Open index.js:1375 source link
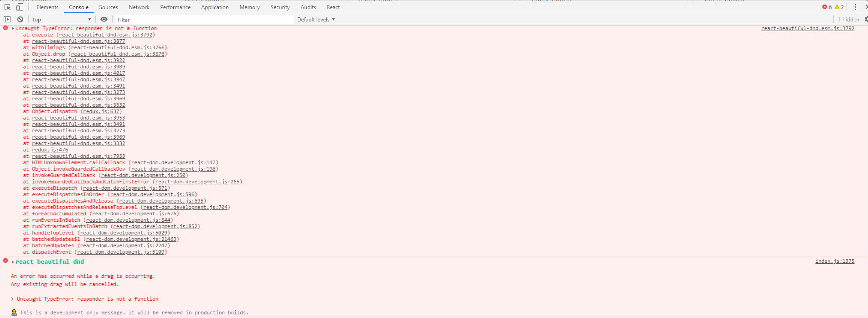This screenshot has height=318, width=868. 835,261
